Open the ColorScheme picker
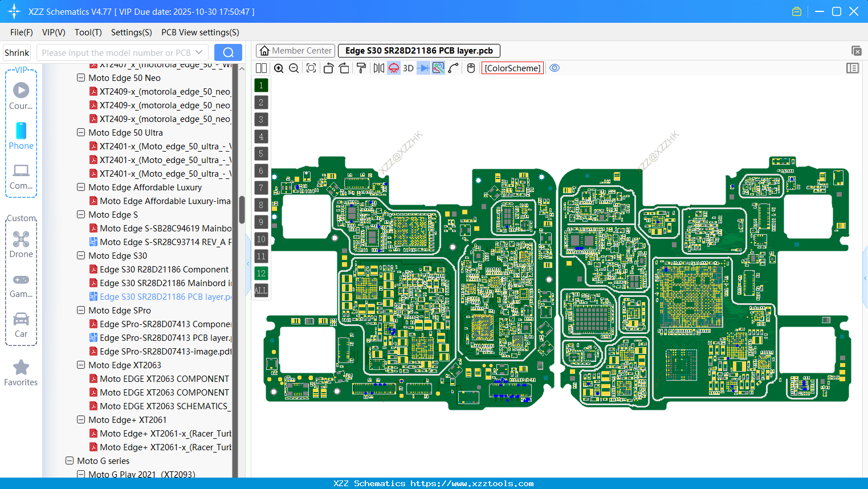The height and width of the screenshot is (489, 868). tap(512, 68)
